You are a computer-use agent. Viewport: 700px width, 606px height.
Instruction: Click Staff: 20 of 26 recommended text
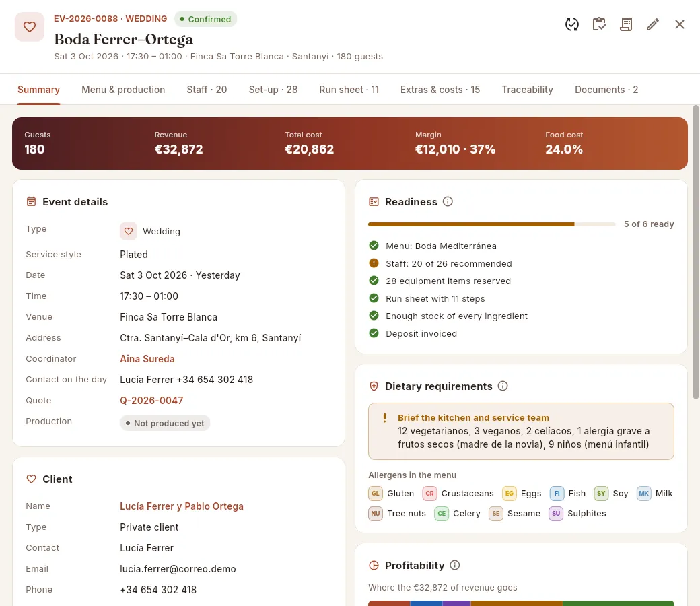(x=449, y=263)
